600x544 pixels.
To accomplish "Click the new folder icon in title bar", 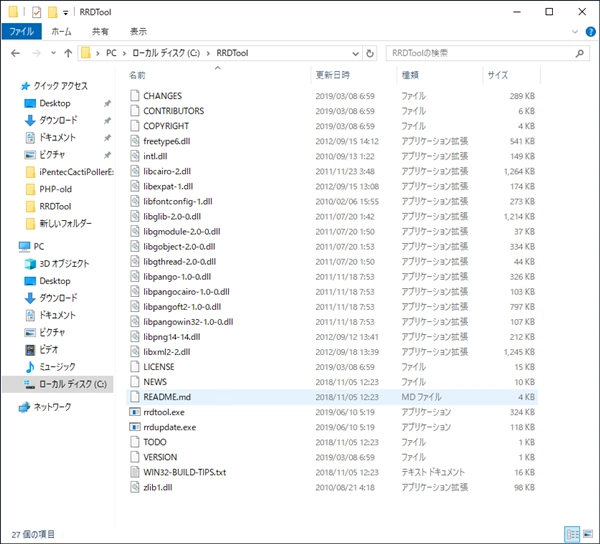I will click(52, 12).
